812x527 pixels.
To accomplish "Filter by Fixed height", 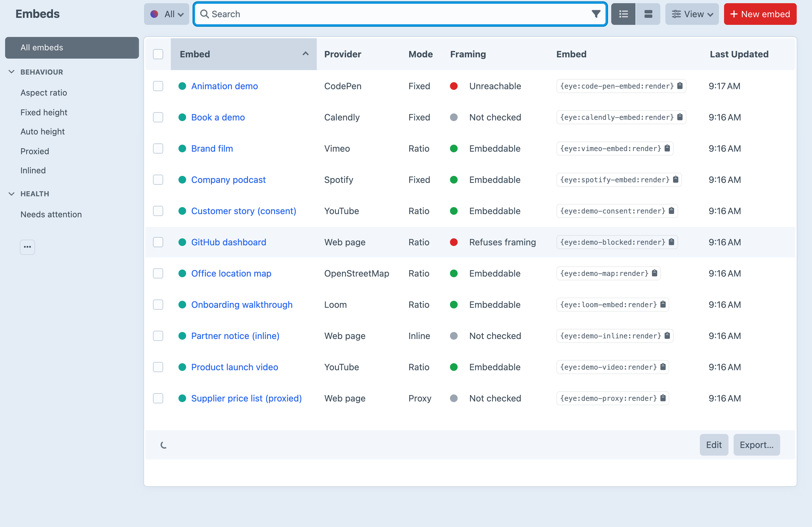I will (x=44, y=112).
